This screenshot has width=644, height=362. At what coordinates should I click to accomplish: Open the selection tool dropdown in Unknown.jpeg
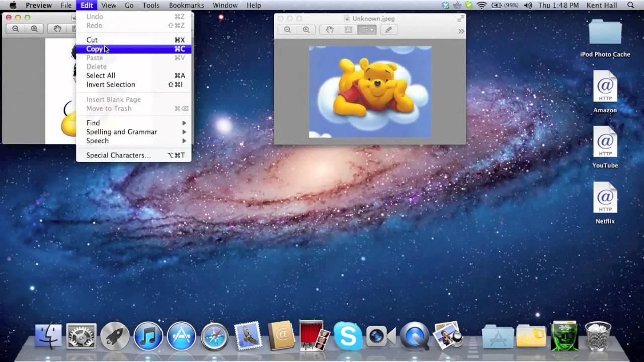click(367, 30)
